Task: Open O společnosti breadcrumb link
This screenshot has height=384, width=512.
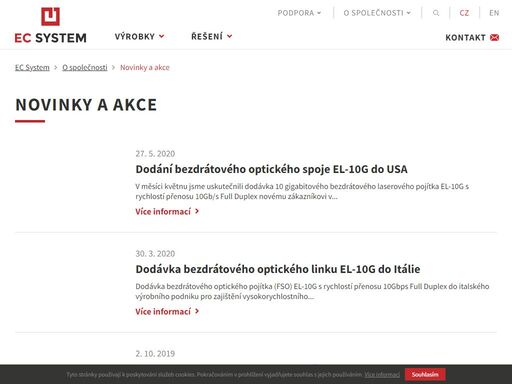Action: click(85, 67)
